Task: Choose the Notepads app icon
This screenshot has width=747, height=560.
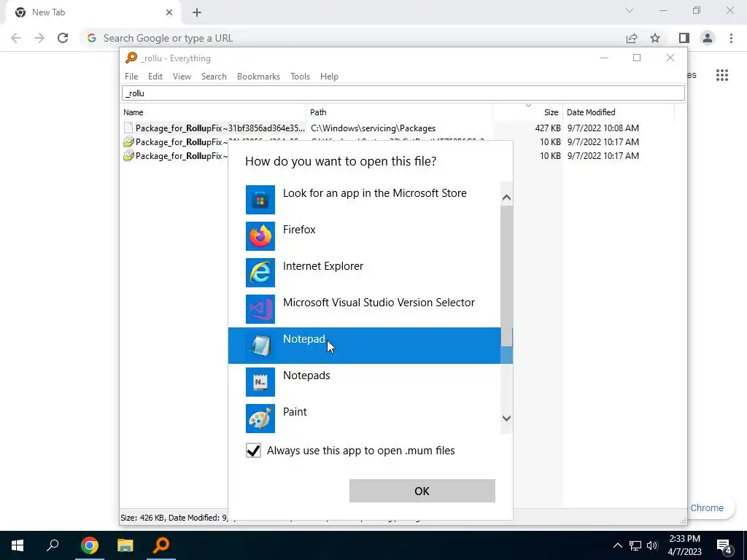Action: point(260,382)
